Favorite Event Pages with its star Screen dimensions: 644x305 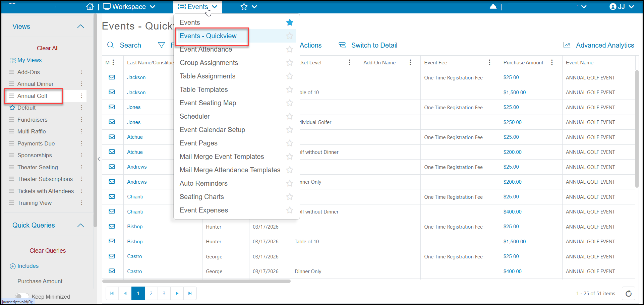coord(290,143)
